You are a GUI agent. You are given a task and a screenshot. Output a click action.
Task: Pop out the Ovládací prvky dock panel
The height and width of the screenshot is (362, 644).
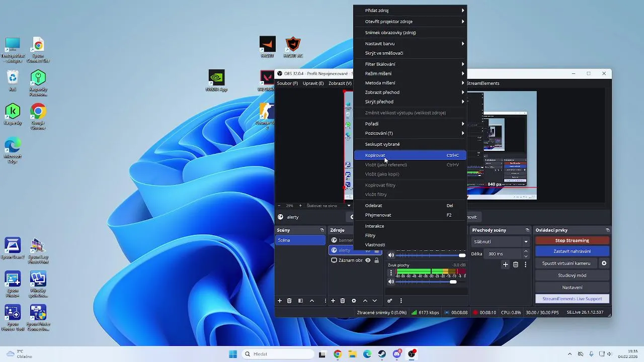click(608, 230)
